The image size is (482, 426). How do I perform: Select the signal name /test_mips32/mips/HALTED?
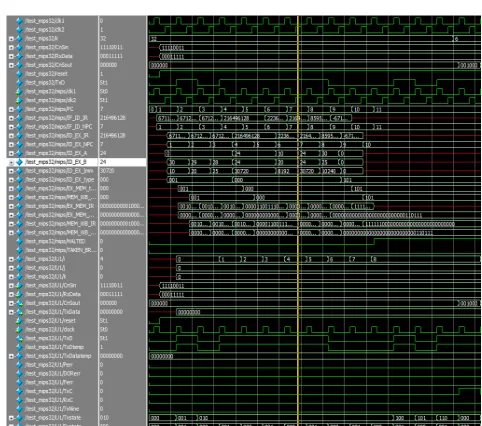pyautogui.click(x=55, y=241)
